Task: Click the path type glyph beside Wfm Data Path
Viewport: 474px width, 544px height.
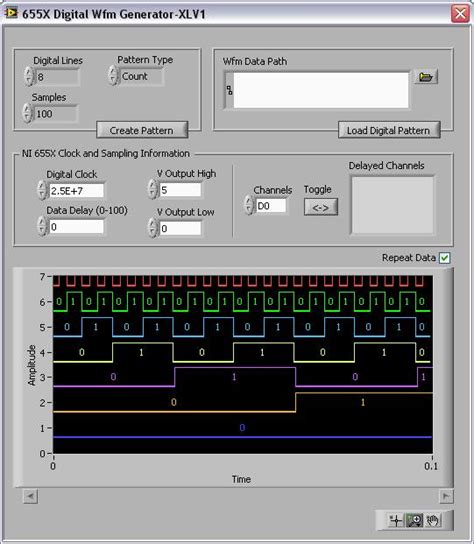Action: click(229, 90)
